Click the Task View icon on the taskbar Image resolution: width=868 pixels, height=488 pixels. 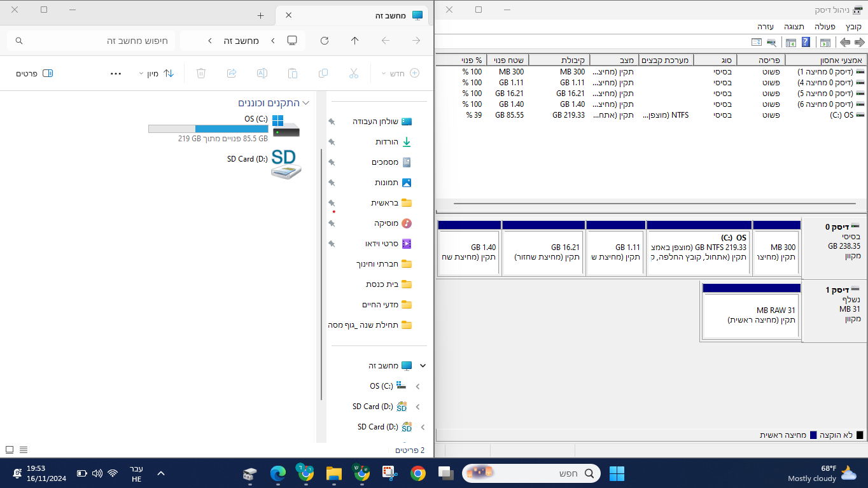pos(446,473)
